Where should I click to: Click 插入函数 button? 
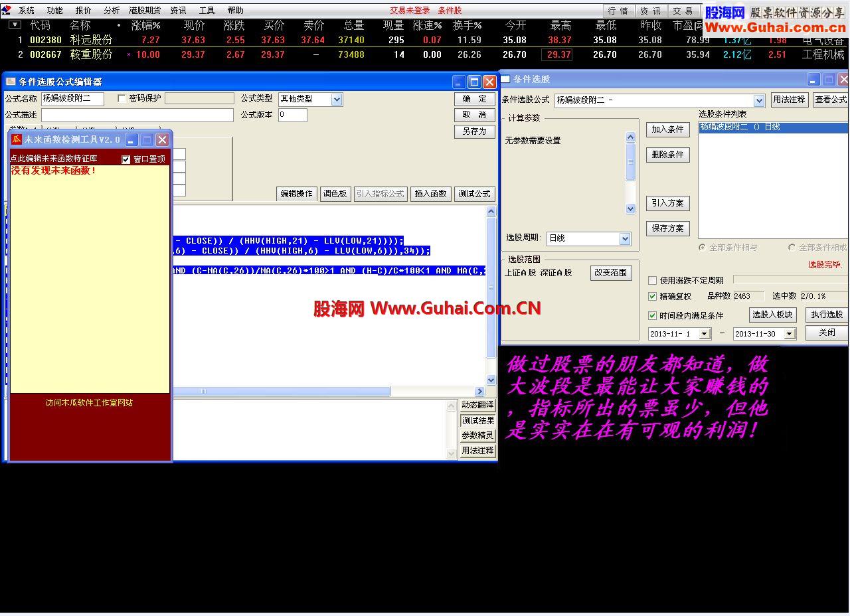pyautogui.click(x=430, y=194)
